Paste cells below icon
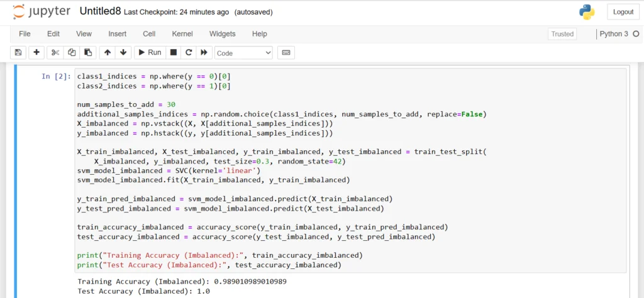 coord(88,53)
